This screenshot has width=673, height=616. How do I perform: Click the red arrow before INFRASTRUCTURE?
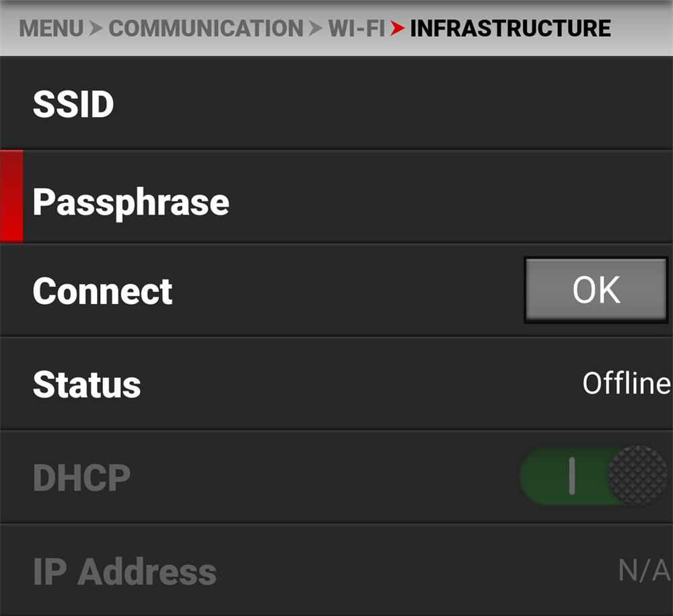398,29
